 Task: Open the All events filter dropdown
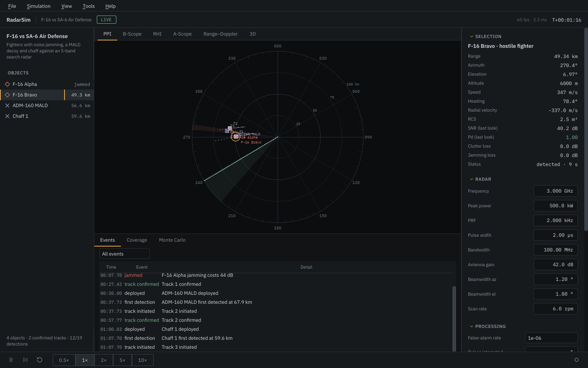[125, 254]
